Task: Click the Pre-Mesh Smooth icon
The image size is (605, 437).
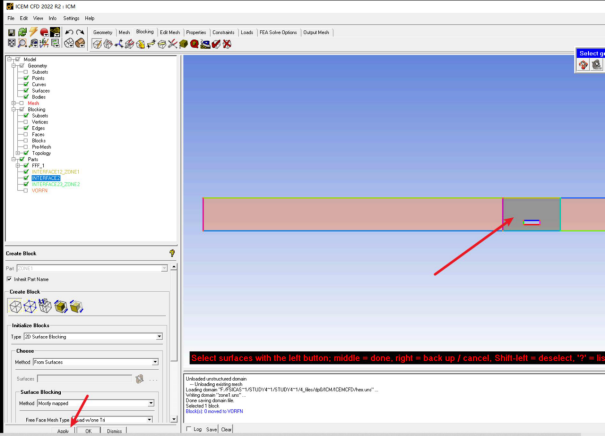Action: [205, 44]
